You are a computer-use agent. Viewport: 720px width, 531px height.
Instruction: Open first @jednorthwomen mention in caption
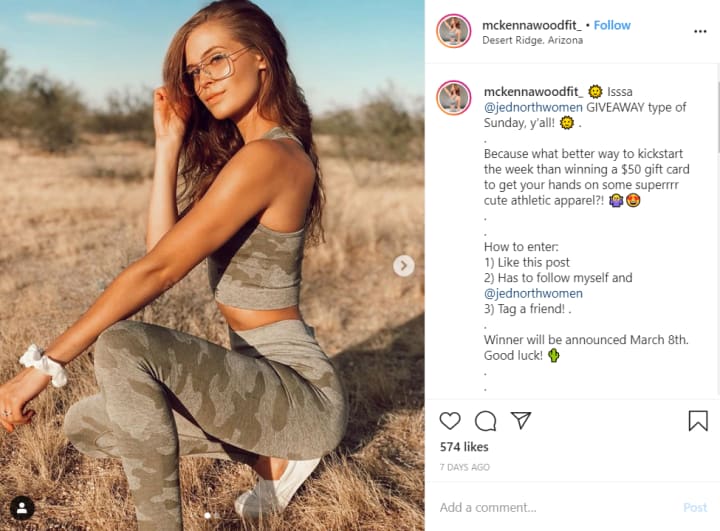point(533,107)
